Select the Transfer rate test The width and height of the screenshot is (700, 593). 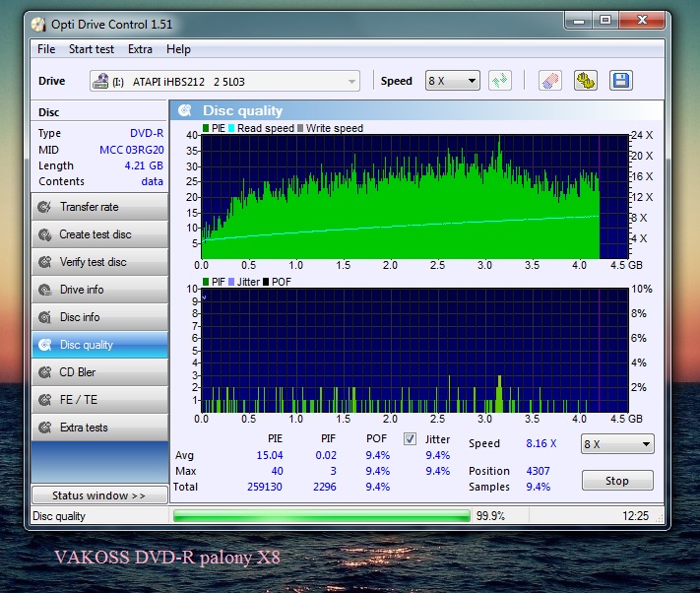[x=100, y=207]
